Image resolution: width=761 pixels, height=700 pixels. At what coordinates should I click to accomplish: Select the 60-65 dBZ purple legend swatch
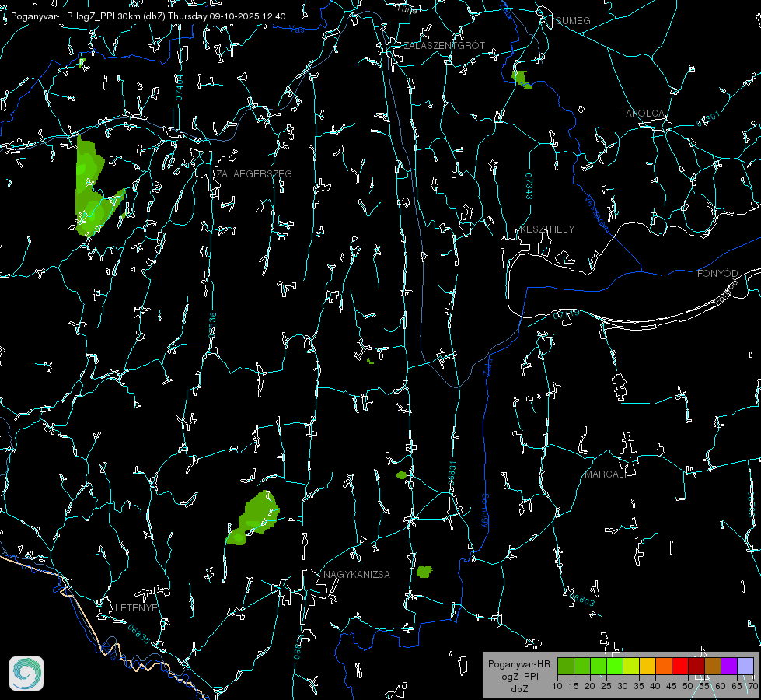729,666
